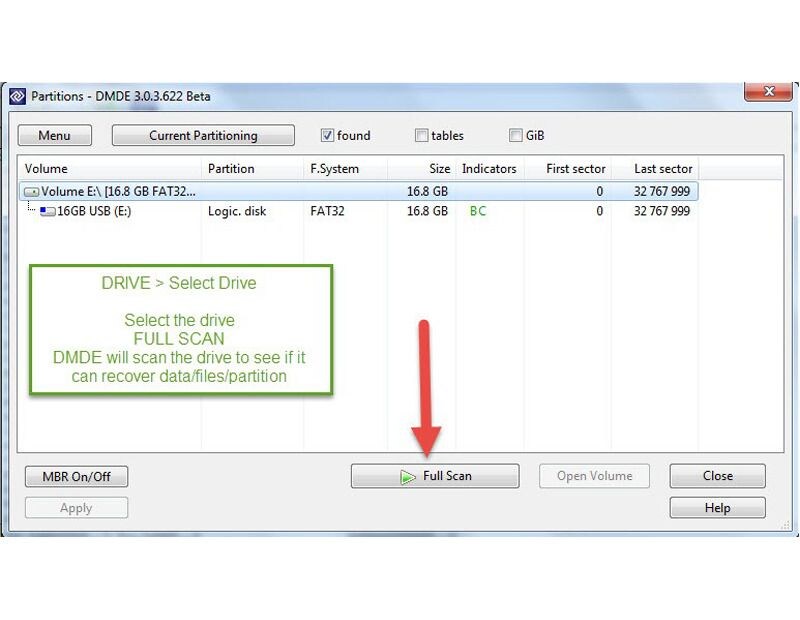
Task: Click the DMDE app icon in title bar
Action: 17,96
